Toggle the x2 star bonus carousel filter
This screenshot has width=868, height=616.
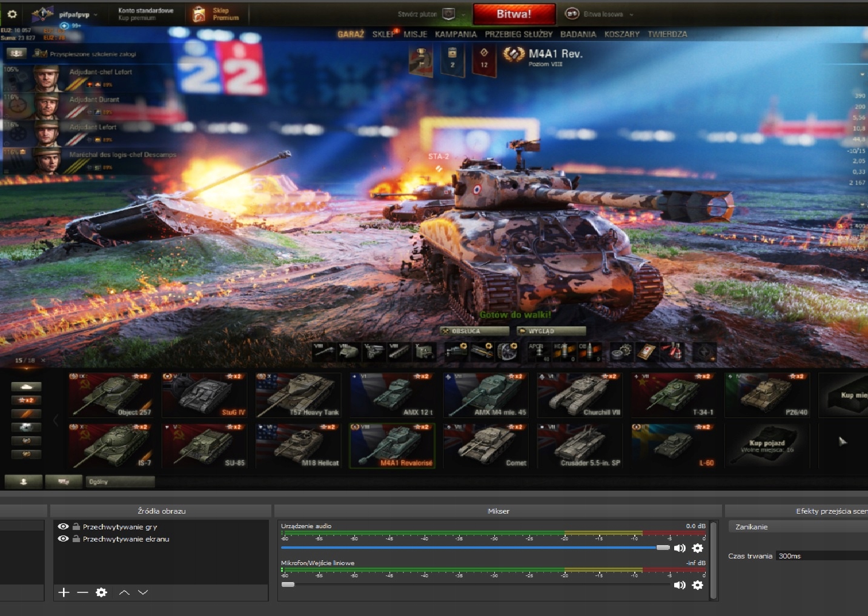[x=26, y=400]
